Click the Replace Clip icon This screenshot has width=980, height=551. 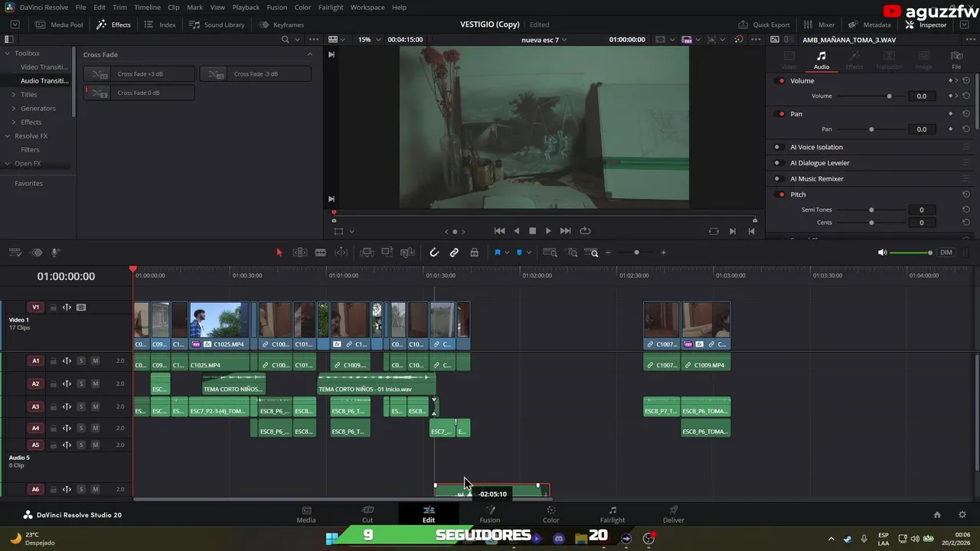[408, 253]
